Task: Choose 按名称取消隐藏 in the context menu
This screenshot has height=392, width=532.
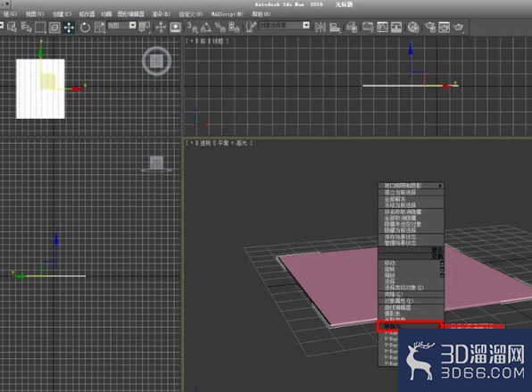Action: point(411,212)
